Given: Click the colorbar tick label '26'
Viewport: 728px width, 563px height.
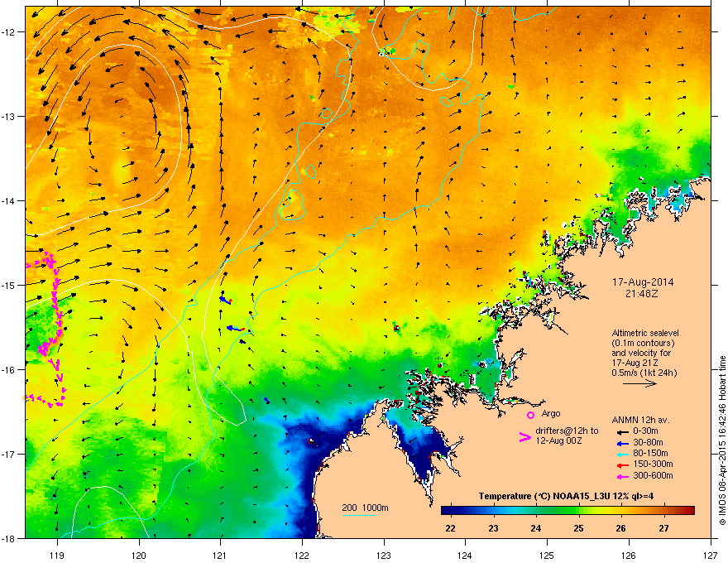Looking at the screenshot, I should 620,528.
